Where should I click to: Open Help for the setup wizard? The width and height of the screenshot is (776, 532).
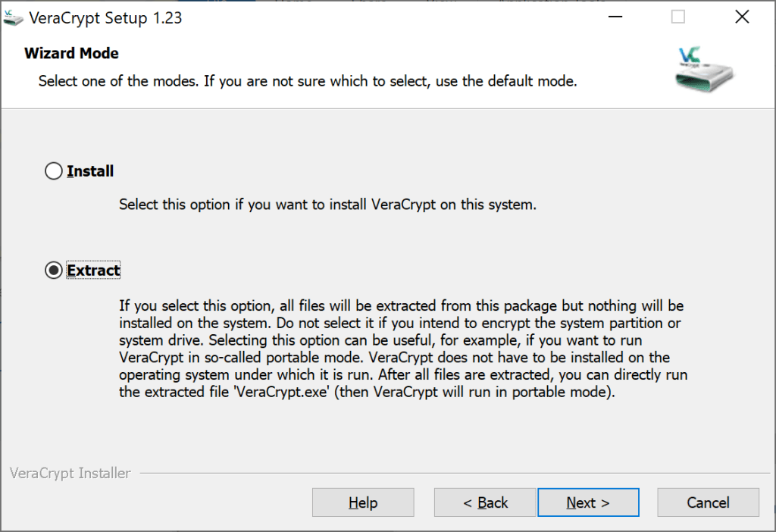(363, 502)
